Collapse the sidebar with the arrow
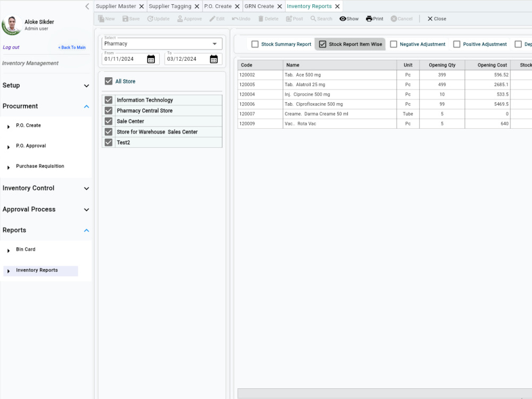This screenshot has height=399, width=532. tap(87, 6)
